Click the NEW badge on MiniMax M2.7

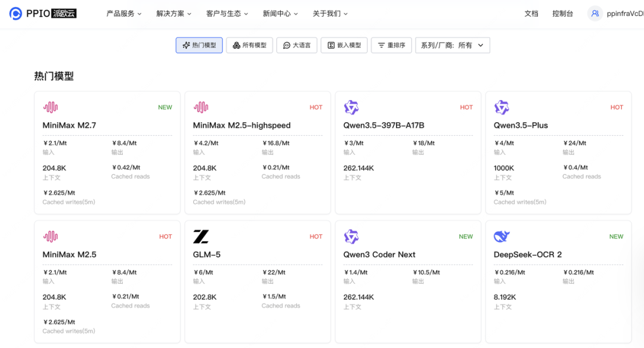(x=165, y=107)
